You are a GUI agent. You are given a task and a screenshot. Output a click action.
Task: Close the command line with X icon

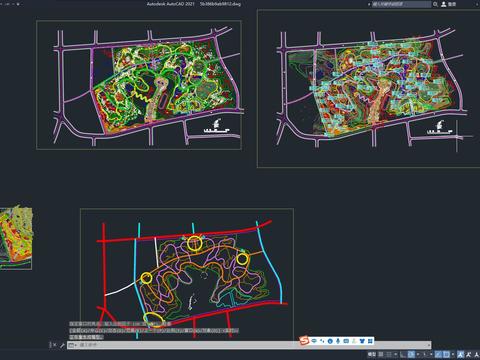click(x=55, y=345)
